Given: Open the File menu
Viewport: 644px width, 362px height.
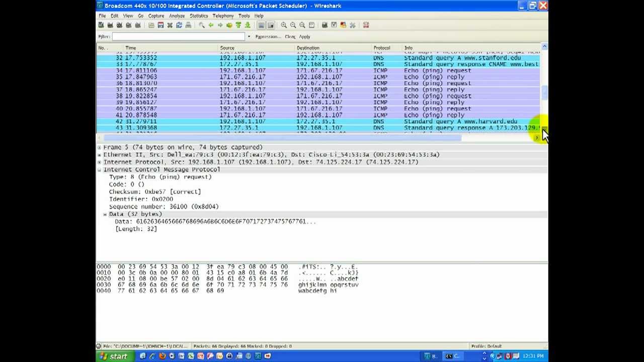Looking at the screenshot, I should pos(102,16).
